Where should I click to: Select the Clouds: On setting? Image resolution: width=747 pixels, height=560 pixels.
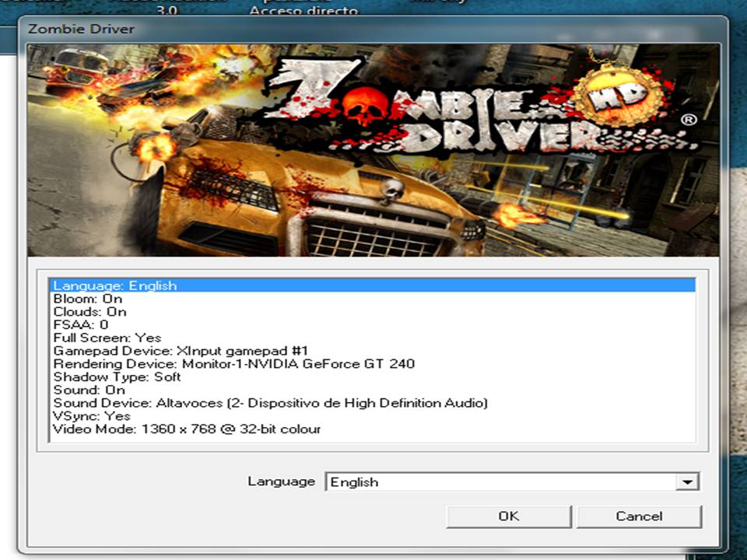coord(372,312)
